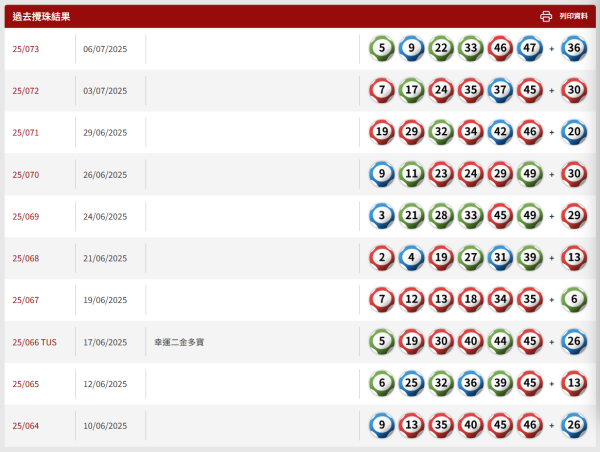Click green ball 22 in draw 25/073
600x452 pixels.
(x=441, y=48)
